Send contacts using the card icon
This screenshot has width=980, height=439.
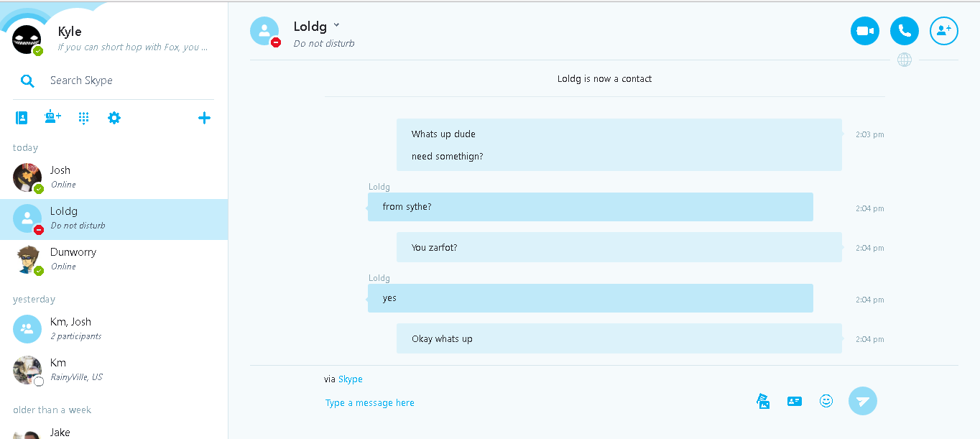click(795, 401)
